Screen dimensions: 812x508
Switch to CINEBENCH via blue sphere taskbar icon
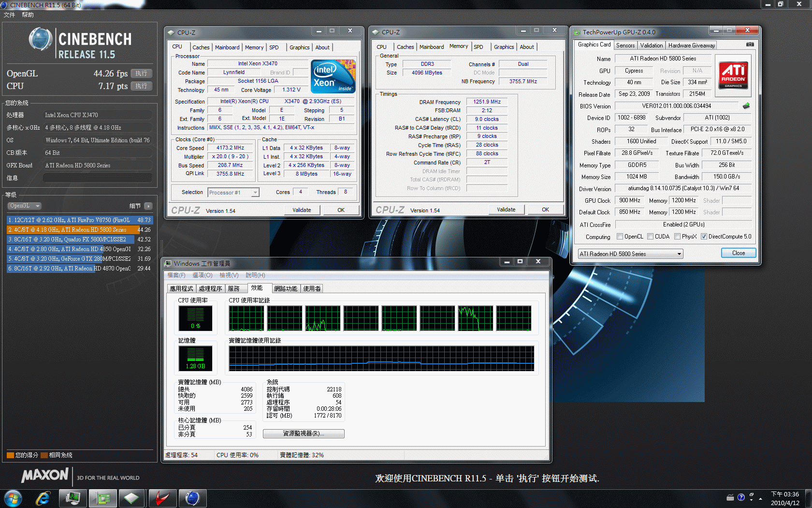coord(192,498)
